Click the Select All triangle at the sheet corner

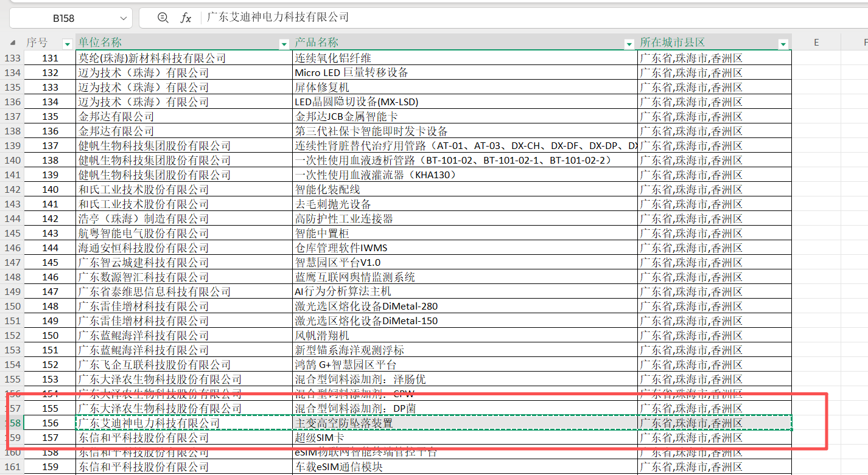(13, 42)
